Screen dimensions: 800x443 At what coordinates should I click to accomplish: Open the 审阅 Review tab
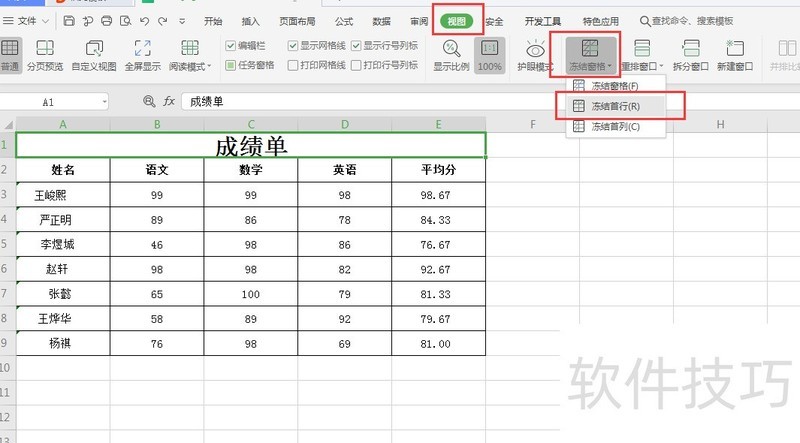(x=419, y=21)
